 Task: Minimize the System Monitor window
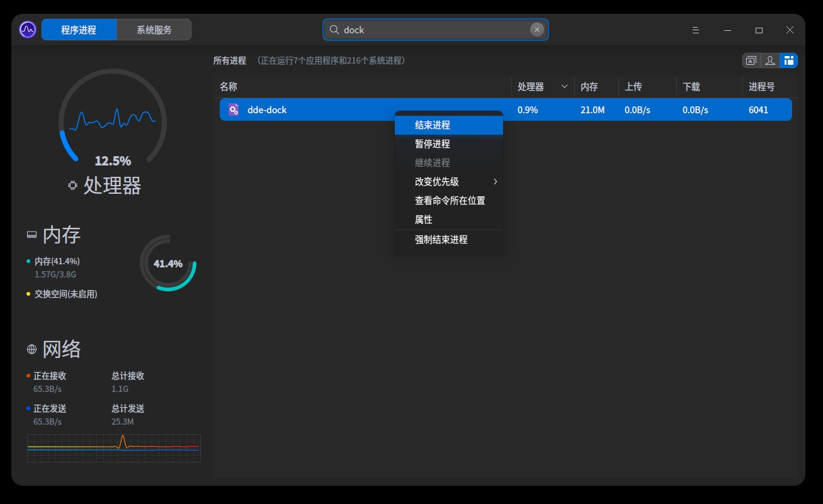728,30
